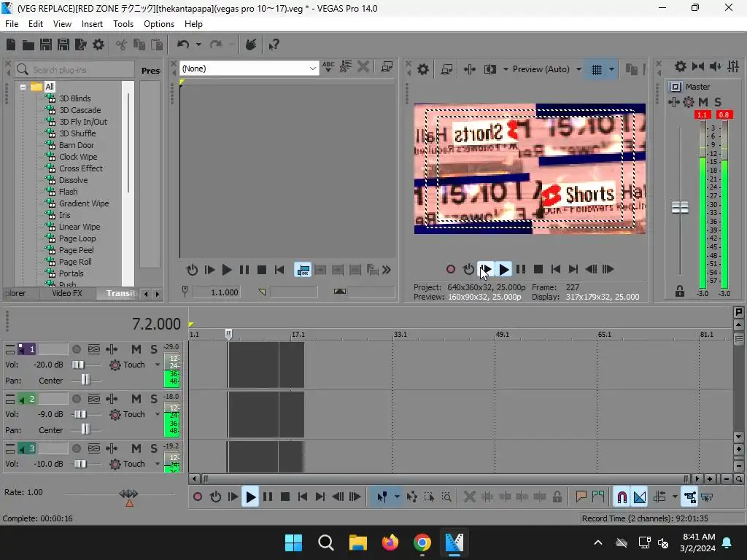Stop playback in the video preview window

(x=538, y=270)
